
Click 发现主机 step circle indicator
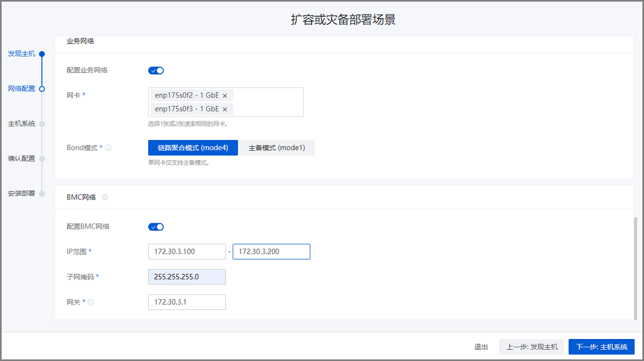(x=42, y=54)
